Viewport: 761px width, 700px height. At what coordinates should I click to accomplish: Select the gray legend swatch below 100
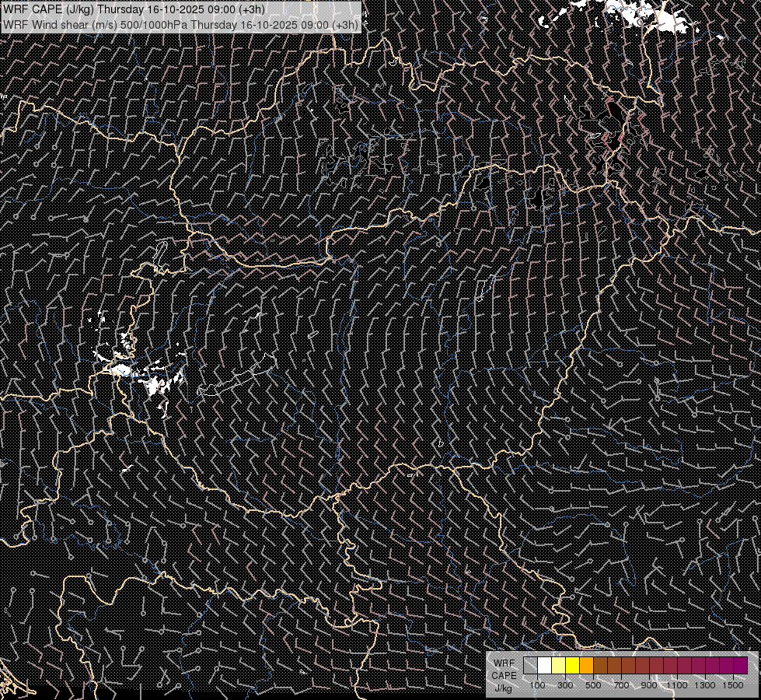tap(530, 666)
